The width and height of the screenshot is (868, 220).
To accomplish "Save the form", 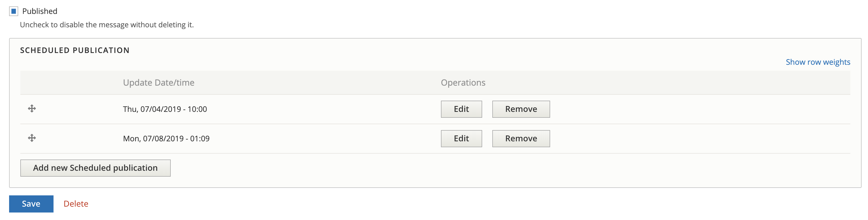I will 31,203.
